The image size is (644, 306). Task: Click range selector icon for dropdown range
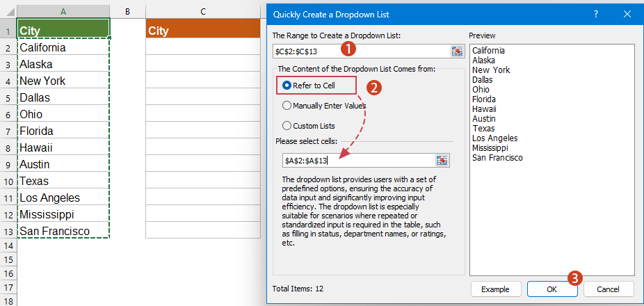[x=457, y=51]
